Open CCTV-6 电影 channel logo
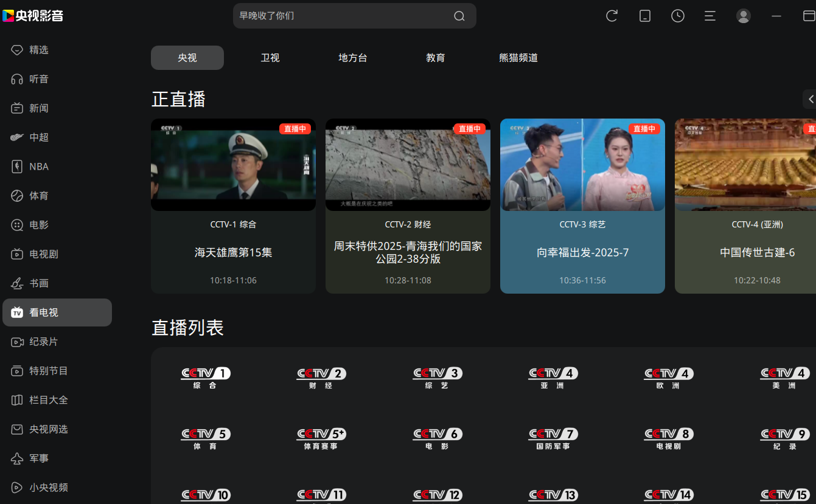 [x=438, y=438]
